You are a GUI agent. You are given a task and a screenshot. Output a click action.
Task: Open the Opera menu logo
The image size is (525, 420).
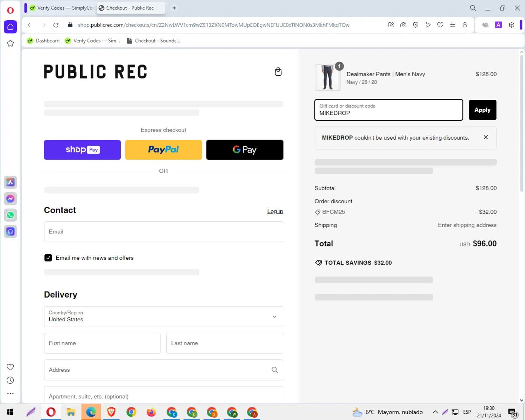click(x=10, y=10)
